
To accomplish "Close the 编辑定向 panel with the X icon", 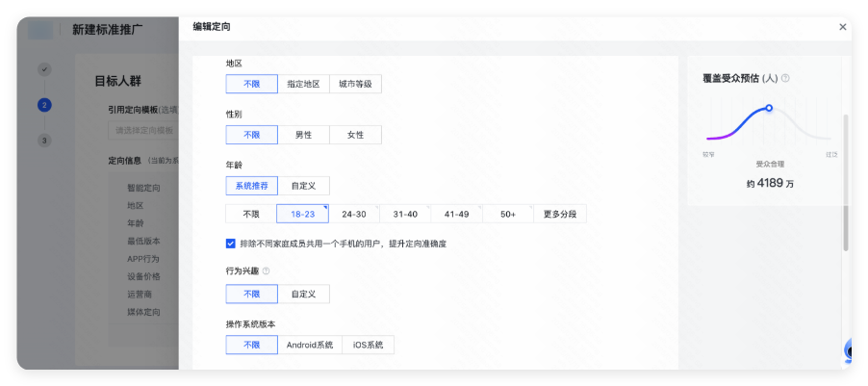I will (843, 27).
